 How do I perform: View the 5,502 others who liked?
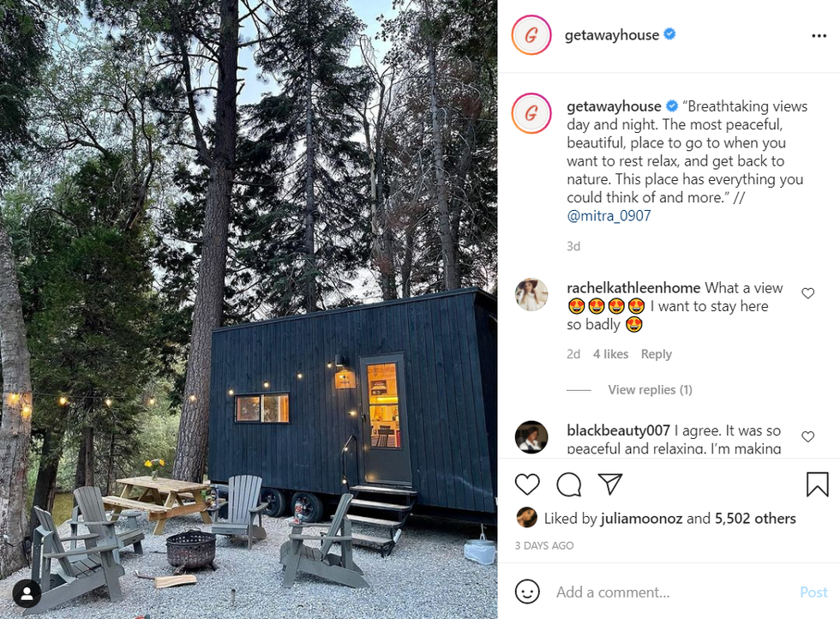pyautogui.click(x=755, y=519)
